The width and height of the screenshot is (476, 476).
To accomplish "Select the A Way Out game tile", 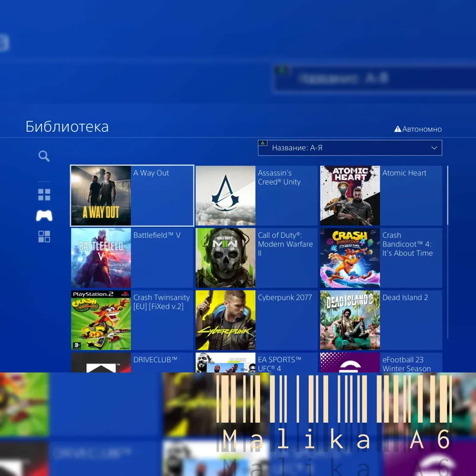I will [x=132, y=196].
